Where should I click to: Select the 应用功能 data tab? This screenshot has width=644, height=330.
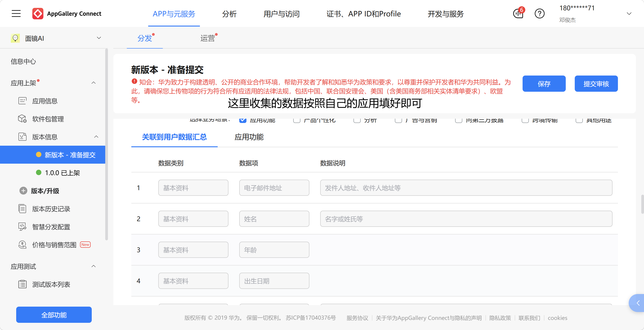pyautogui.click(x=249, y=137)
